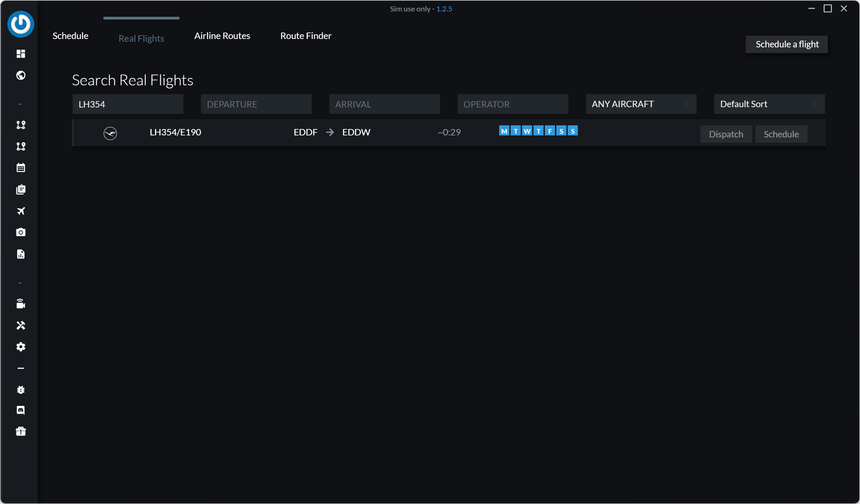Open the hammer and wrench tools icon

coord(21,325)
